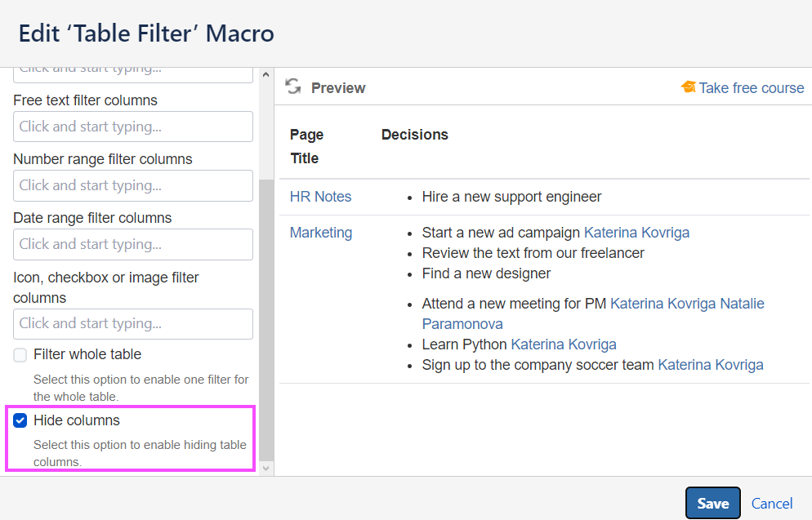The width and height of the screenshot is (812, 520).
Task: Open the Date range filter columns field
Action: 133,244
